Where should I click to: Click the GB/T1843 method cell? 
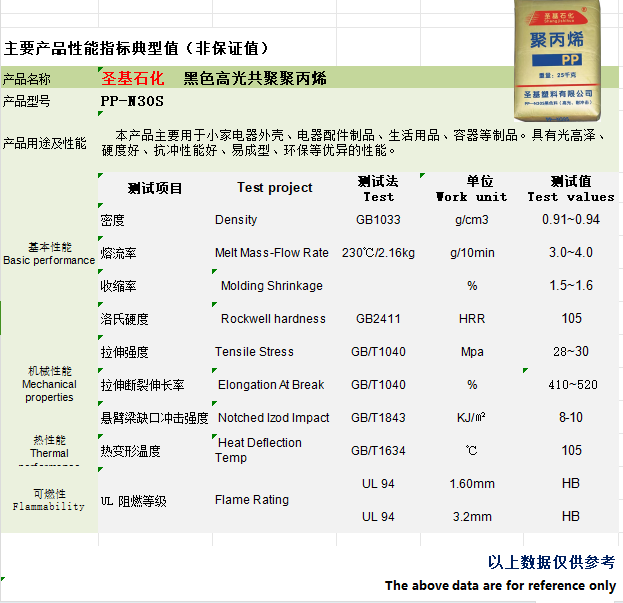[378, 417]
